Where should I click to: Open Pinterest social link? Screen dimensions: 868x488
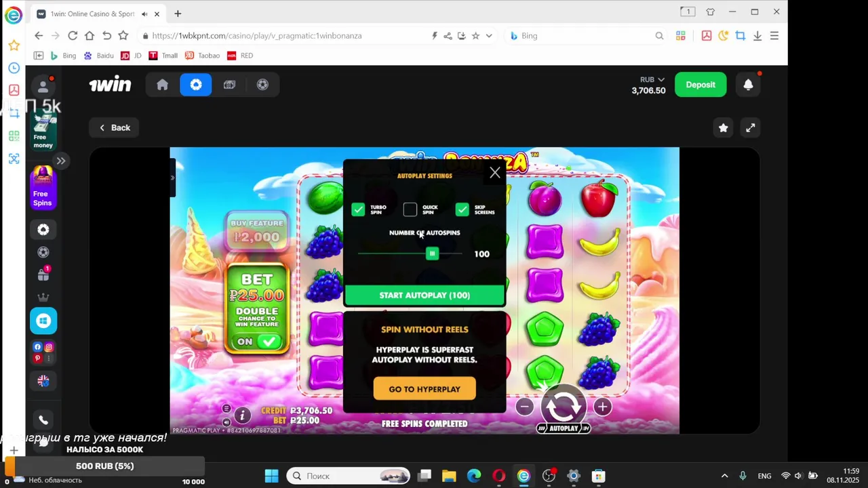[37, 358]
